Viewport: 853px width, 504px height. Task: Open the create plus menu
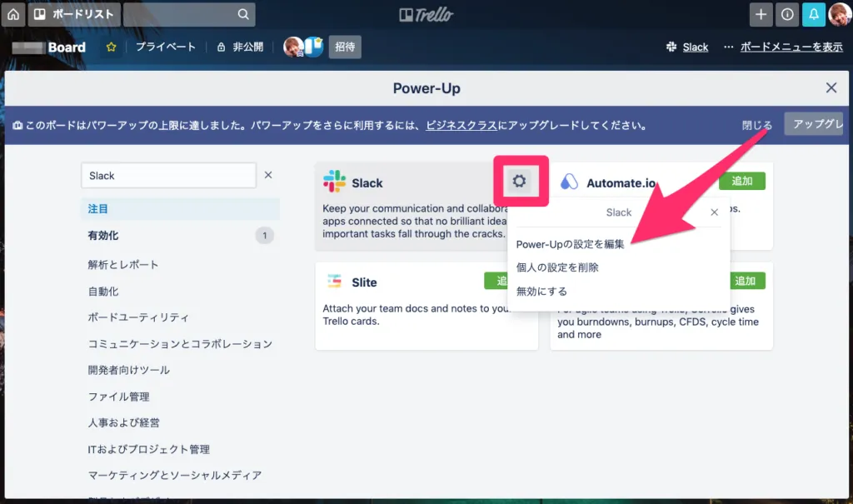click(761, 15)
